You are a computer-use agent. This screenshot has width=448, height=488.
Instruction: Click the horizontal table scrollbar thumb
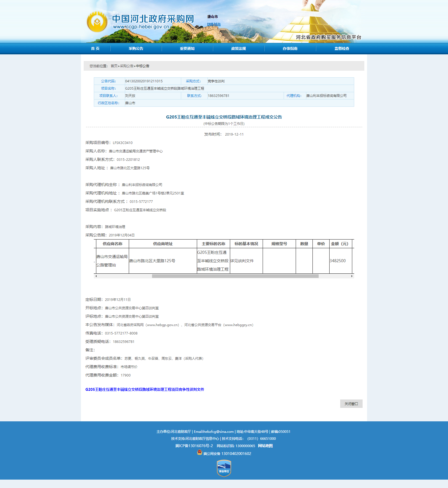coord(235,276)
